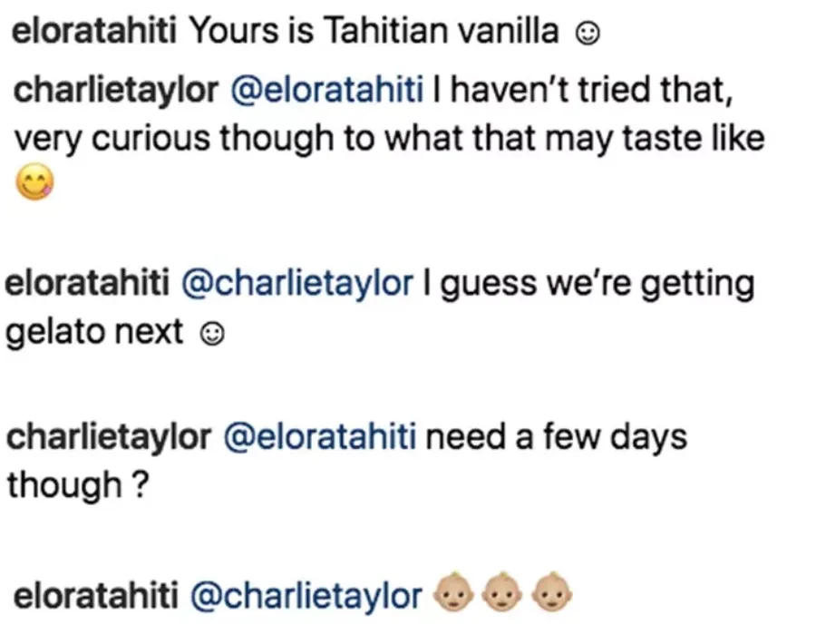Open eloratahiti username on first comment
The image size is (816, 644).
(94, 31)
